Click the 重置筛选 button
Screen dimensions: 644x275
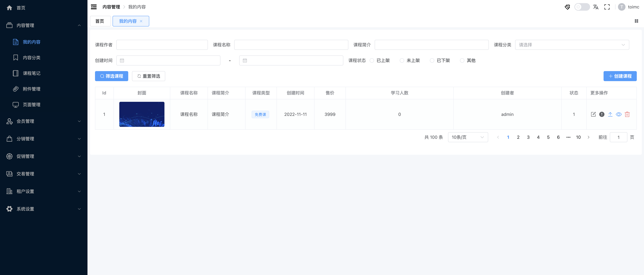(148, 76)
